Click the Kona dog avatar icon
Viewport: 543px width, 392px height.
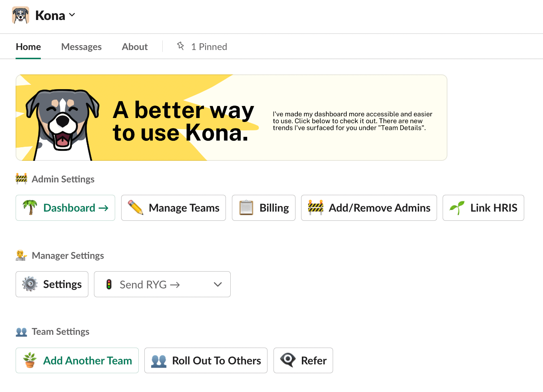(x=20, y=15)
